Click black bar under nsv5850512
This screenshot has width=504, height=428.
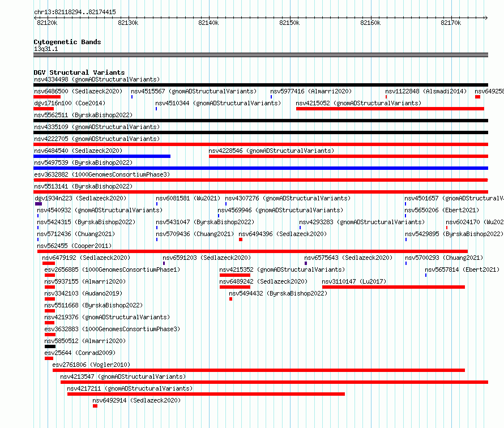click(50, 346)
